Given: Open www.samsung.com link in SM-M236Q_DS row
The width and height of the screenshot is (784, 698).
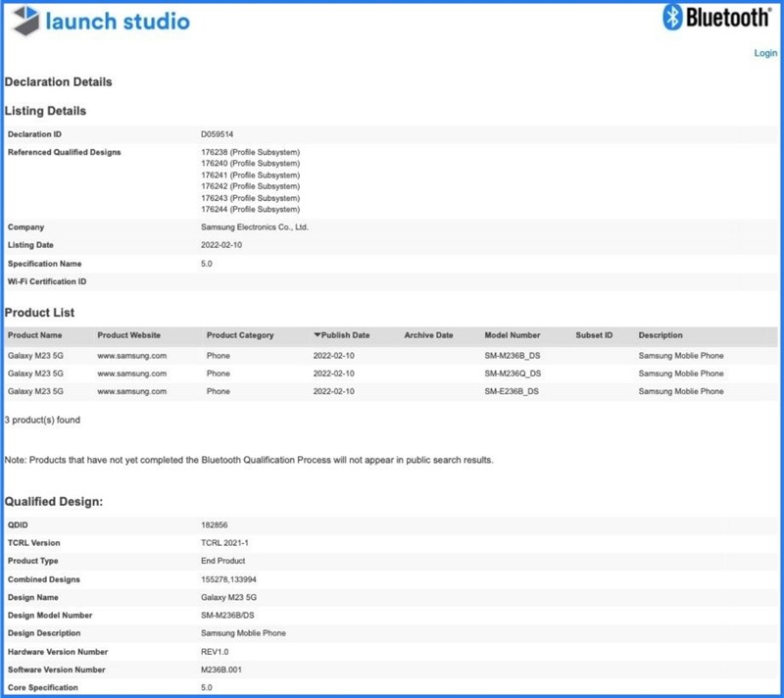Looking at the screenshot, I should click(131, 374).
